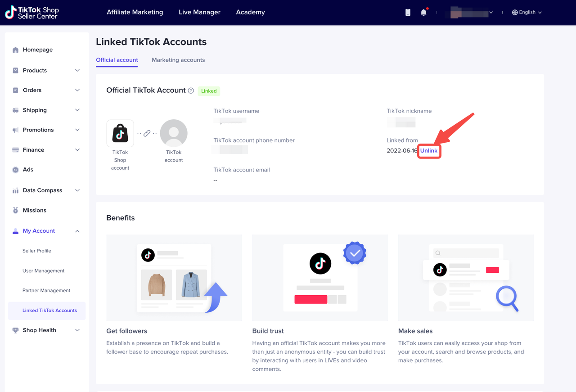Click the TikTok username label

click(x=236, y=111)
